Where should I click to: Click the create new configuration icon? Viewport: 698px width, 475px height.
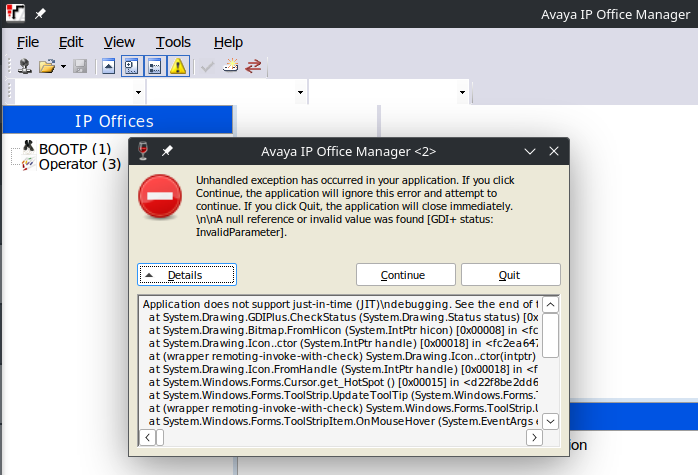point(231,66)
